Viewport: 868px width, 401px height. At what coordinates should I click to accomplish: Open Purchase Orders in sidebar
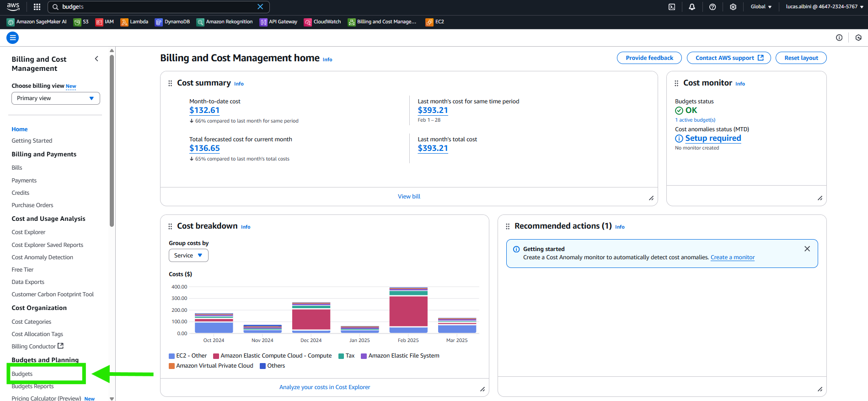click(x=32, y=205)
